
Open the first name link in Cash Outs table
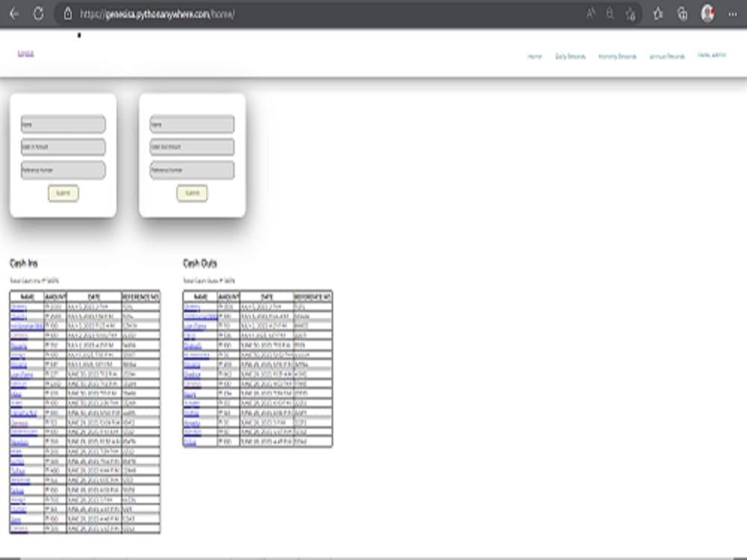pyautogui.click(x=192, y=307)
